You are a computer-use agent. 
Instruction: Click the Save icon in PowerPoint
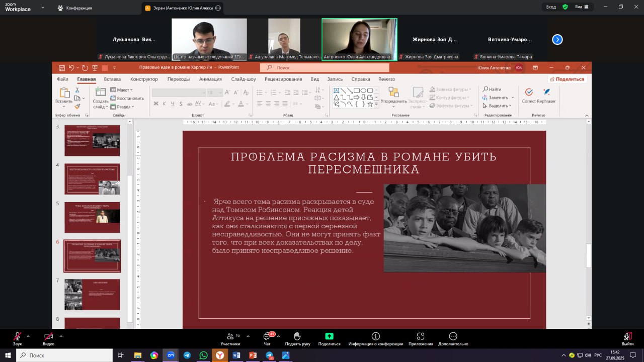pyautogui.click(x=61, y=68)
